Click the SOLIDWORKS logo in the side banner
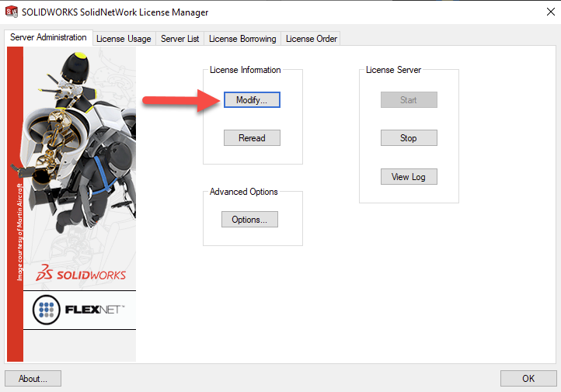This screenshot has width=561, height=392. tap(81, 274)
